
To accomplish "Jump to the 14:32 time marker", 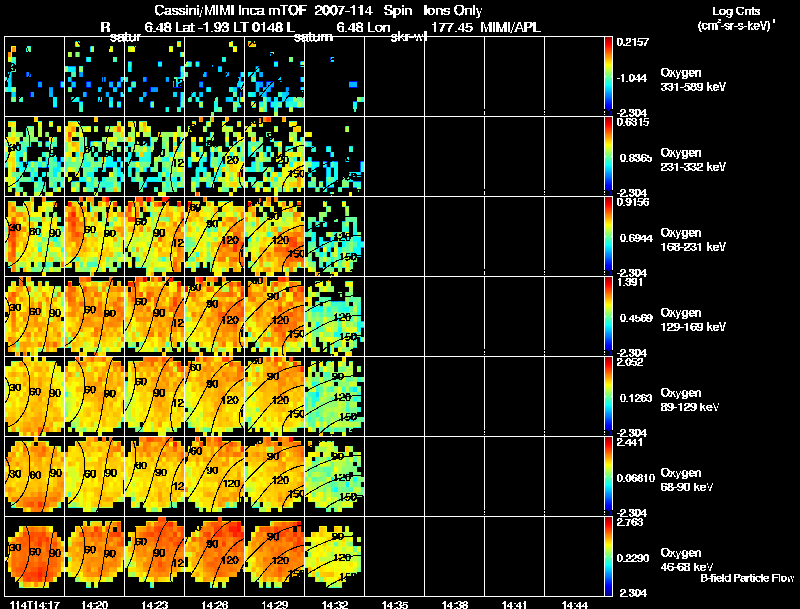I will (x=334, y=604).
